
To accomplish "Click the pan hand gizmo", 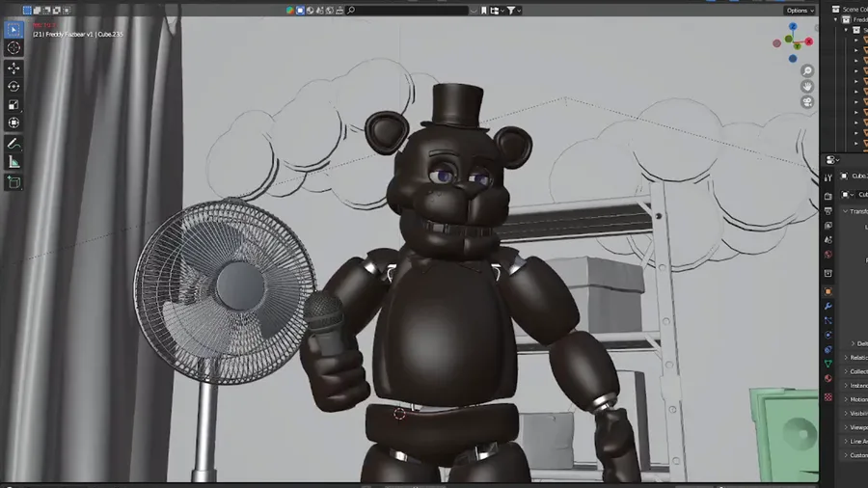I will (x=807, y=86).
